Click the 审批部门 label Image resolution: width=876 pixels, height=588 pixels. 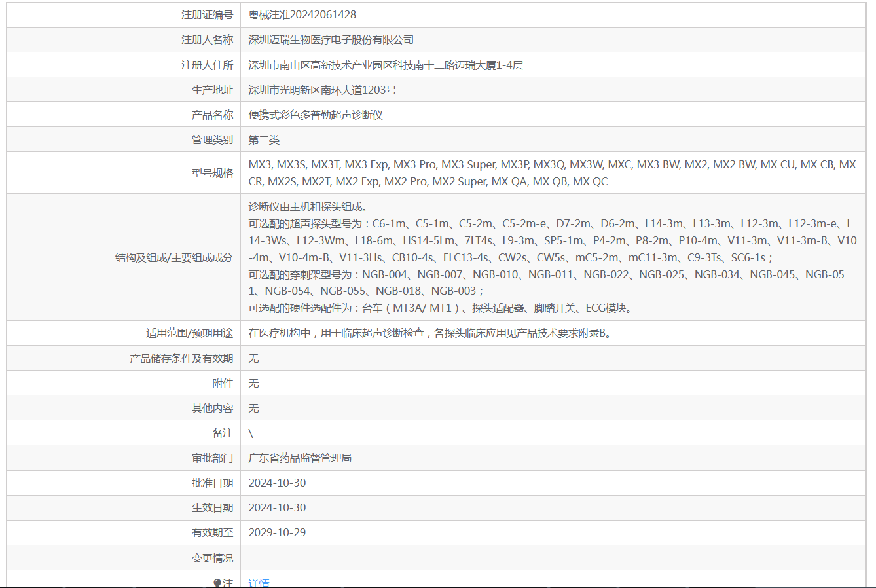point(212,458)
